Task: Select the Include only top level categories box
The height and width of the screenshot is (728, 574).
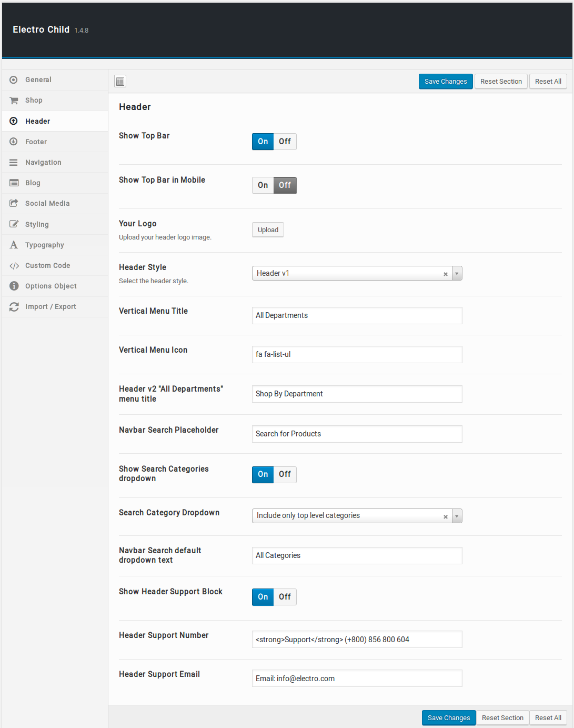Action: [357, 516]
